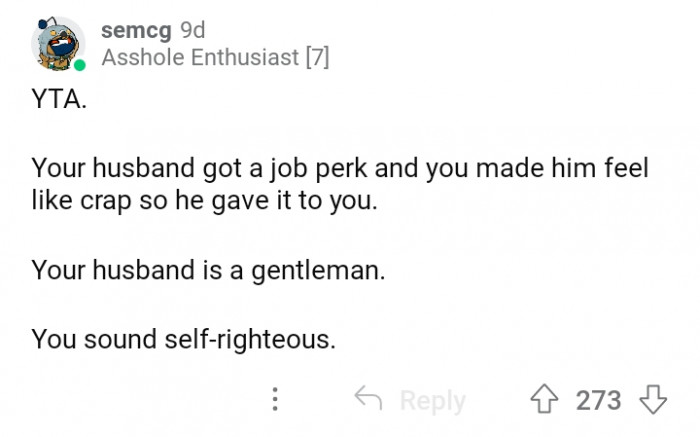Upvote semcg's comment
This screenshot has height=437, width=700.
547,400
